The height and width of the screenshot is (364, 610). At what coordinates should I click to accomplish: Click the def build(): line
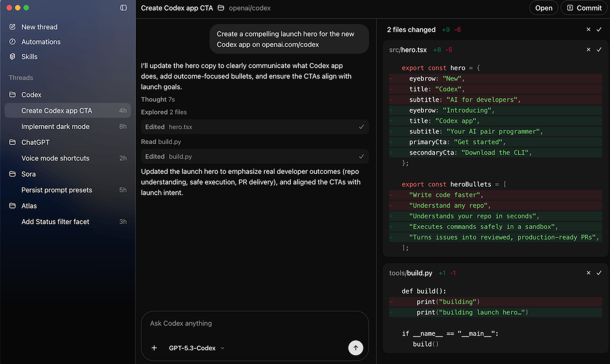pos(424,291)
